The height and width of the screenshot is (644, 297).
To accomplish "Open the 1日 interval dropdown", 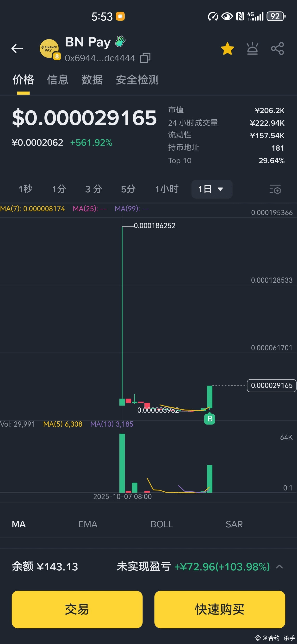I will [x=212, y=189].
